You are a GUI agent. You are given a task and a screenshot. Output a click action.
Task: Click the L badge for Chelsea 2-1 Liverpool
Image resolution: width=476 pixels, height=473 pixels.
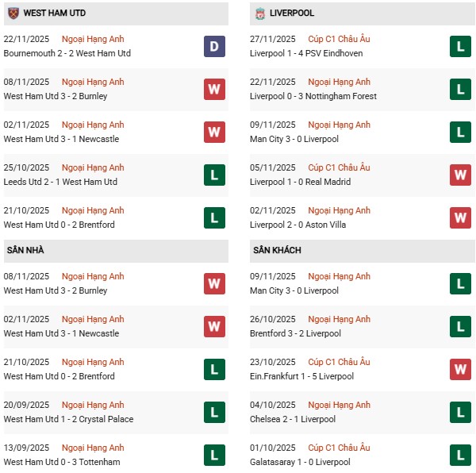click(460, 413)
